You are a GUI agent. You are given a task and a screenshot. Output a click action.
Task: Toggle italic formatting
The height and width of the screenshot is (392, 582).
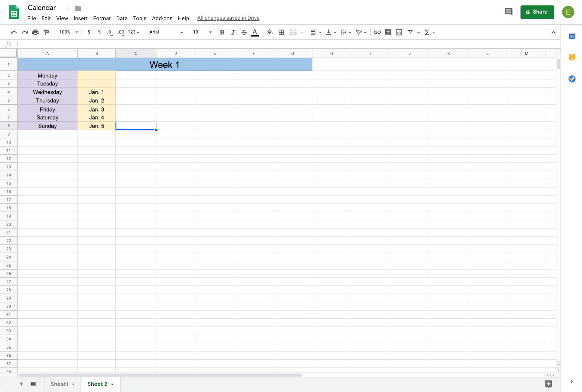point(233,32)
